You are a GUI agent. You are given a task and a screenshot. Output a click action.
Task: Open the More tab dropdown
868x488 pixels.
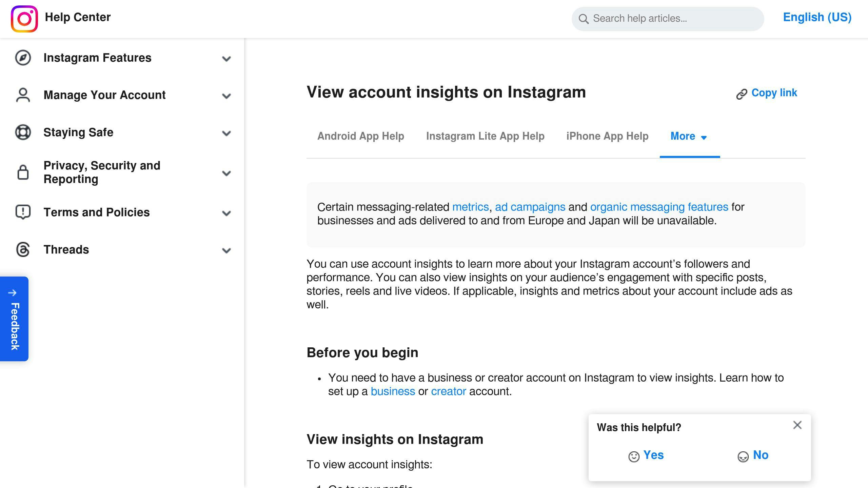click(689, 136)
